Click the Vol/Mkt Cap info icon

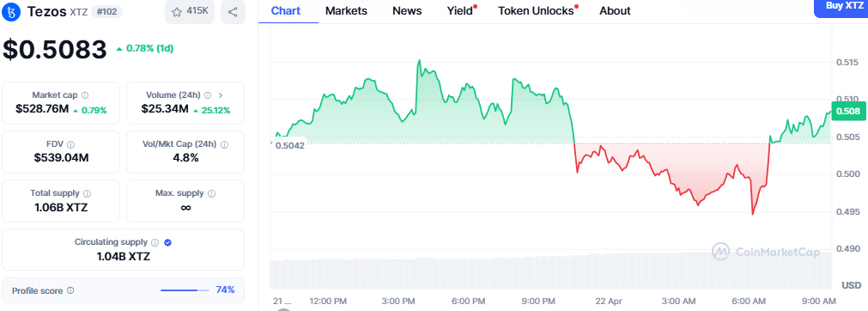(224, 144)
